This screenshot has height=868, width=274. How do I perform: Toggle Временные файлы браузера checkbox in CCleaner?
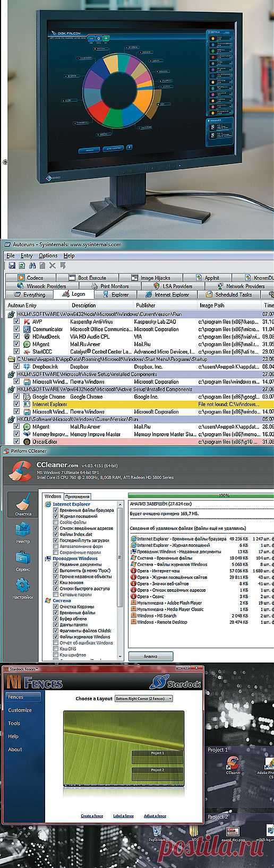[x=56, y=510]
